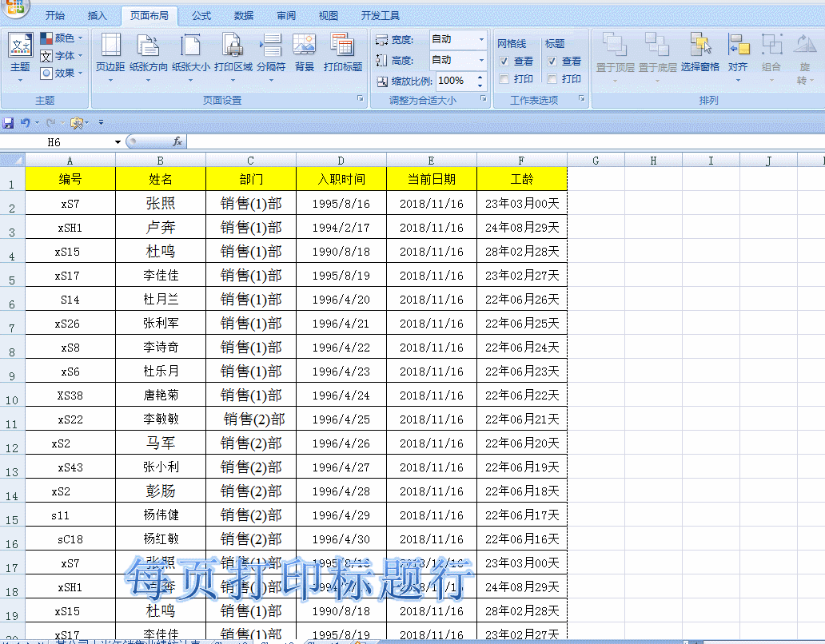This screenshot has height=644, width=825.
Task: Open the 页面设置 dialog launcher
Action: [x=361, y=98]
